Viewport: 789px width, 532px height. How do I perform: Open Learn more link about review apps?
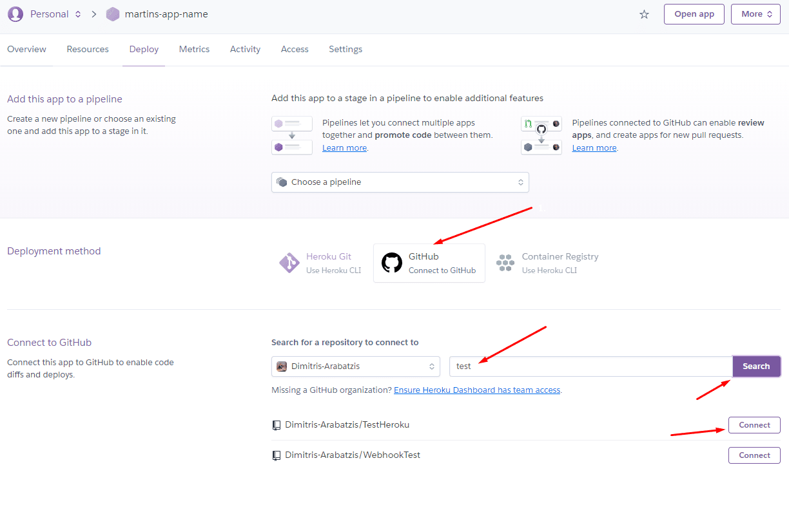[x=594, y=148]
